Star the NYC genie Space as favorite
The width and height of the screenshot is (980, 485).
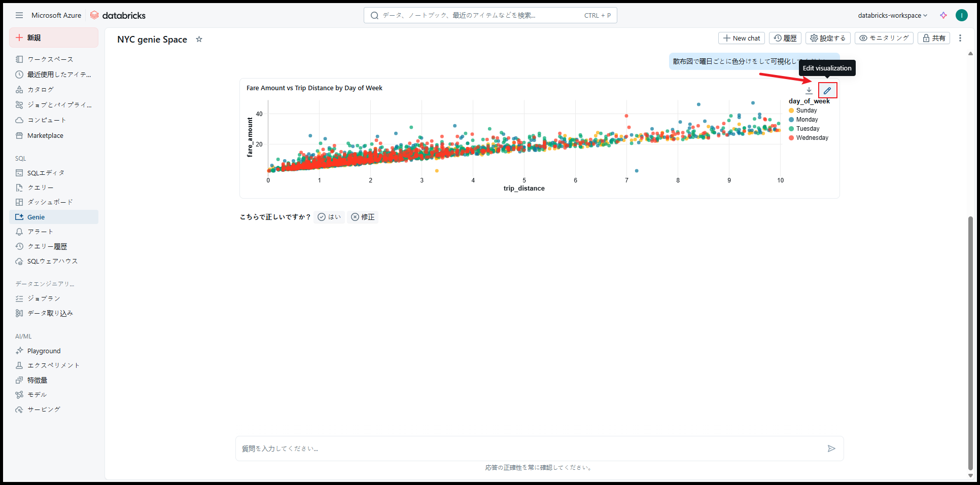pos(199,40)
